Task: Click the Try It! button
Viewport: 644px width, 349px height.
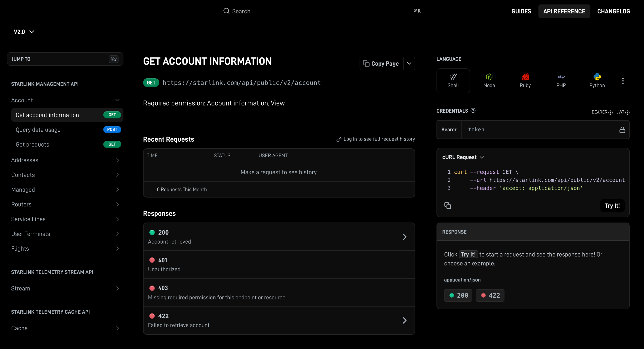Action: [x=612, y=206]
